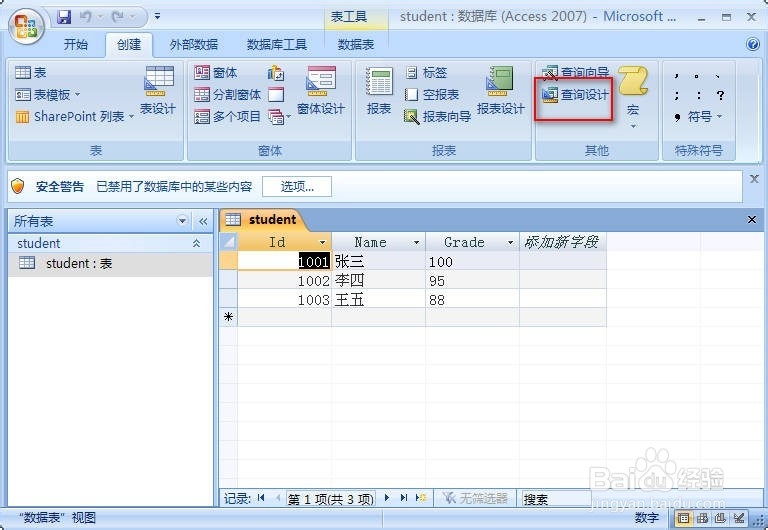Save via the quick access floppy icon
768x530 pixels.
pos(64,17)
